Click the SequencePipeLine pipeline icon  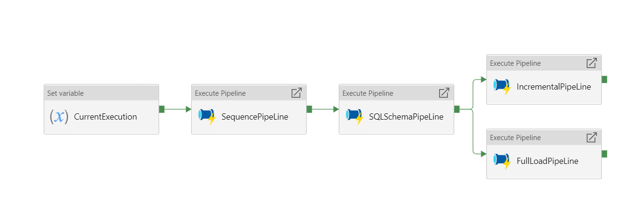(x=207, y=116)
